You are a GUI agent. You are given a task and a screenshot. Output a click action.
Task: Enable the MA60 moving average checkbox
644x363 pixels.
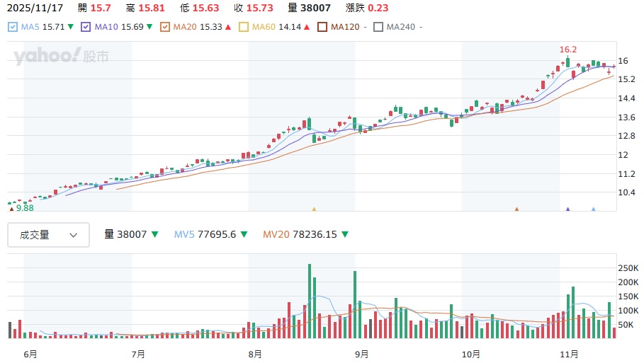click(244, 27)
